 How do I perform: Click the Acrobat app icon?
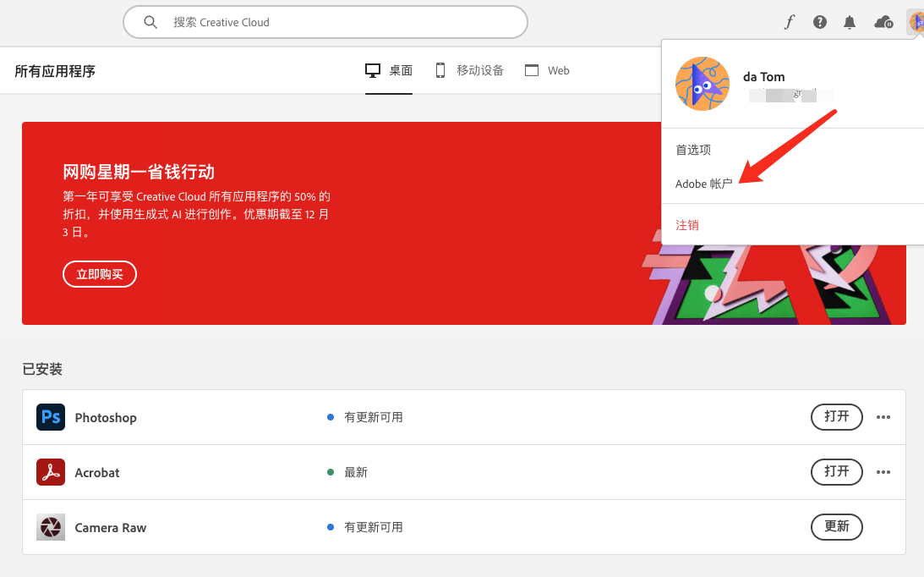[51, 472]
